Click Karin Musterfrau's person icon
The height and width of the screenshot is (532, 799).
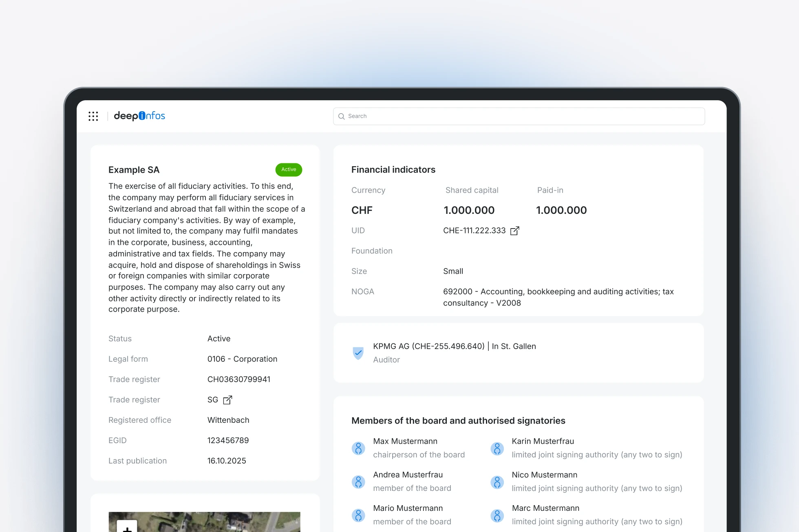497,448
